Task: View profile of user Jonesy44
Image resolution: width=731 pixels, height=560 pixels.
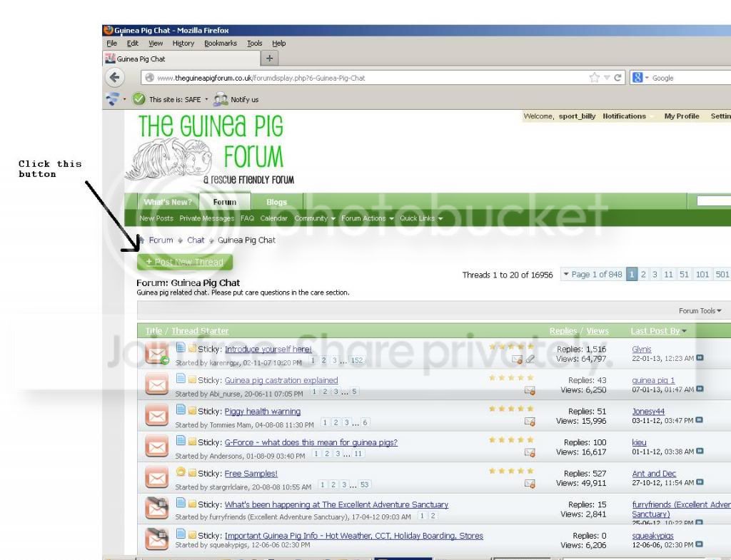Action: pyautogui.click(x=648, y=412)
